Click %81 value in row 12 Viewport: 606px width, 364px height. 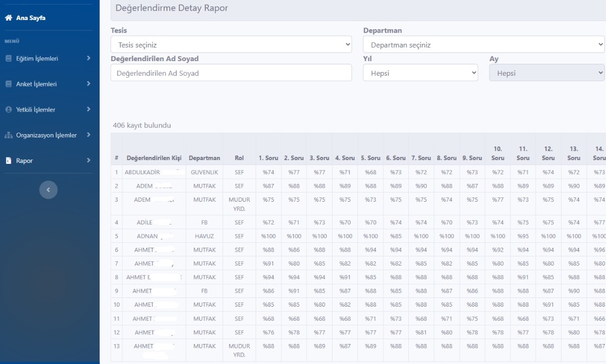click(x=421, y=332)
